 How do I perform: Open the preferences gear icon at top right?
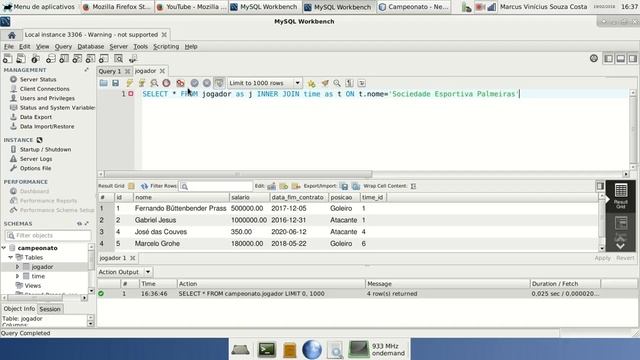point(594,58)
